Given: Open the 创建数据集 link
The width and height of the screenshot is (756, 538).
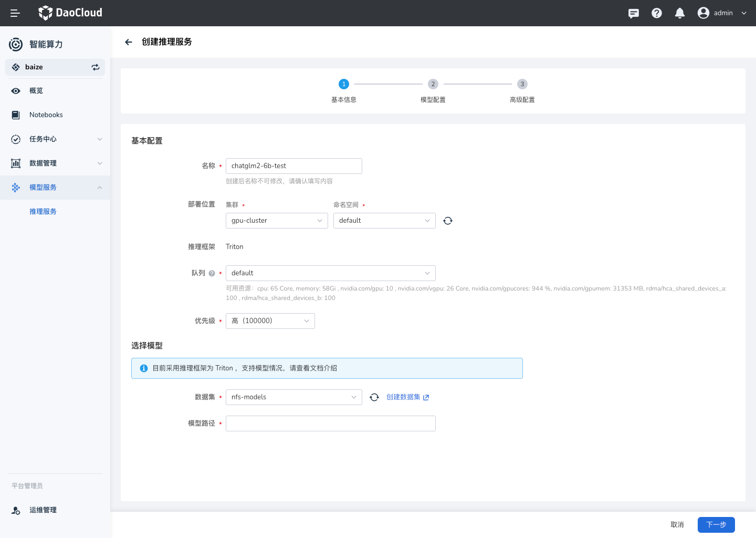Looking at the screenshot, I should pyautogui.click(x=403, y=397).
